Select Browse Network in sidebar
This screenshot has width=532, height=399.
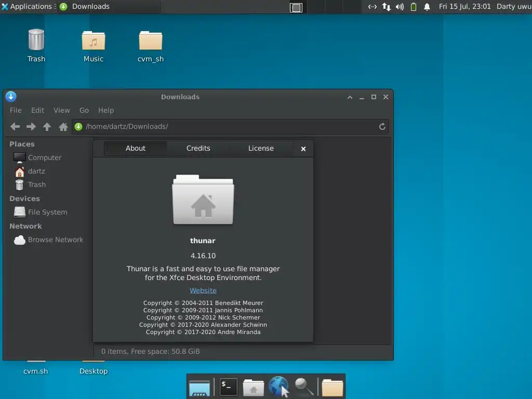pos(48,240)
